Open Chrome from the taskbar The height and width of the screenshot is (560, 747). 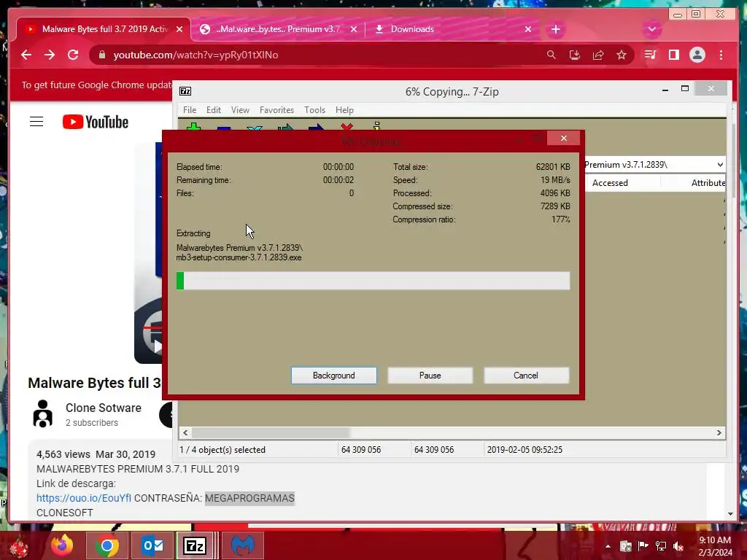(107, 545)
